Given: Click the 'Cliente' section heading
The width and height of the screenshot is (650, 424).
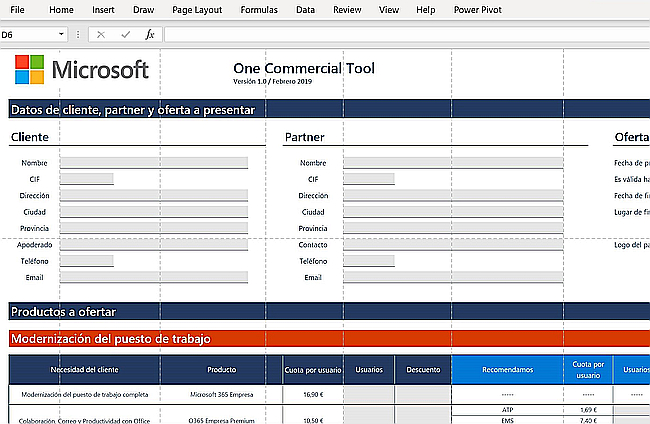Looking at the screenshot, I should pos(29,137).
